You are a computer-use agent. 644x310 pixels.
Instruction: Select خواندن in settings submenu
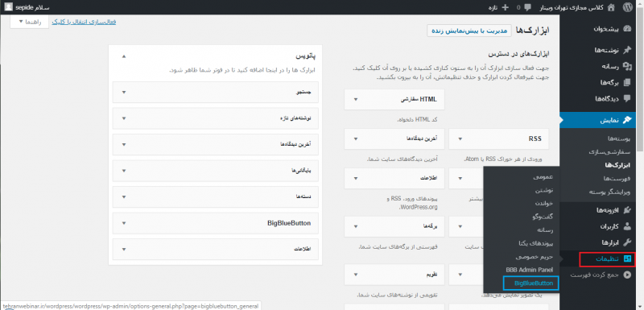point(544,204)
